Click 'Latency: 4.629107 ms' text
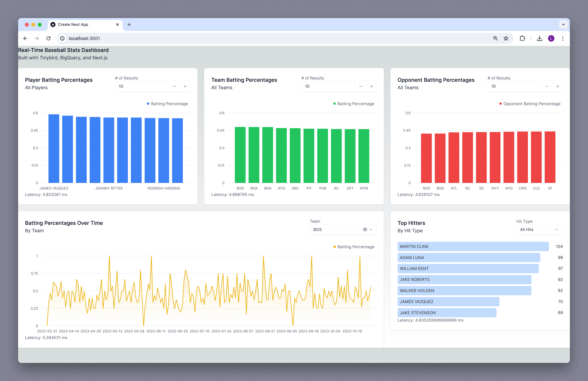588x381 pixels. tap(419, 195)
